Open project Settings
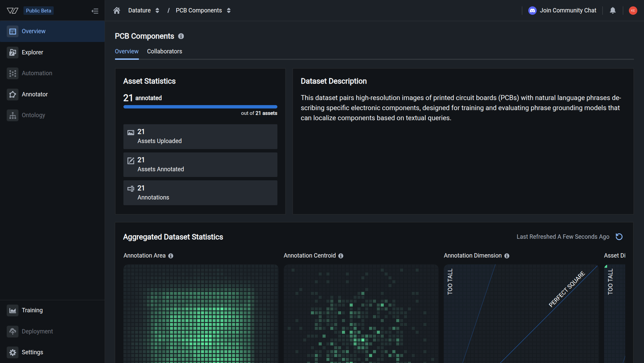644x363 pixels. coord(32,352)
